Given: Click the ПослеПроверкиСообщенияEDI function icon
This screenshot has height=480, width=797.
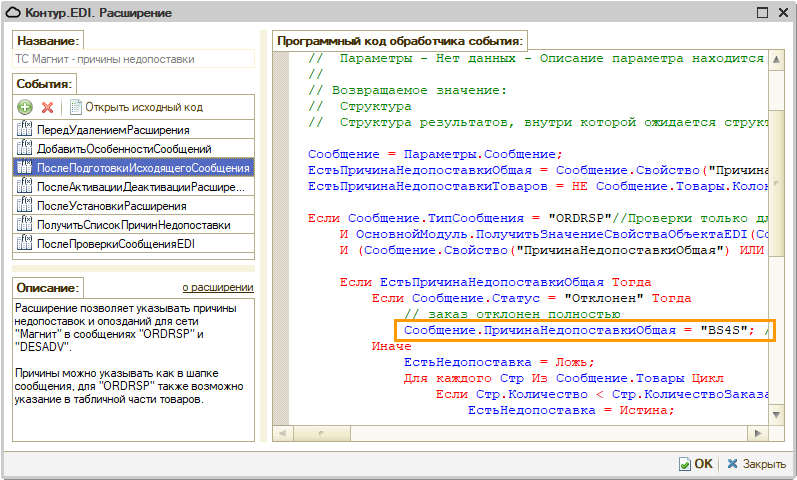Looking at the screenshot, I should pos(25,244).
